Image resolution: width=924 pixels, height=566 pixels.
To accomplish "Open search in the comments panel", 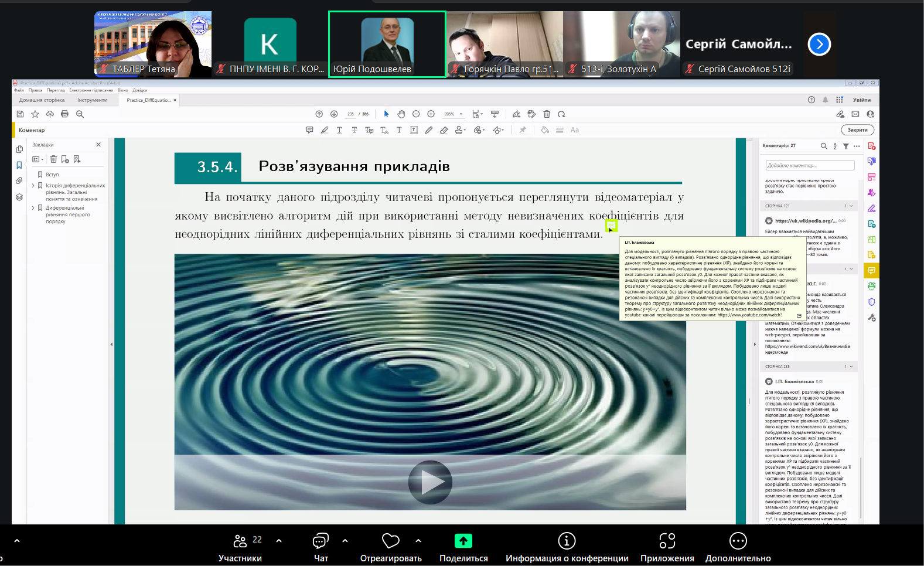I will [824, 146].
